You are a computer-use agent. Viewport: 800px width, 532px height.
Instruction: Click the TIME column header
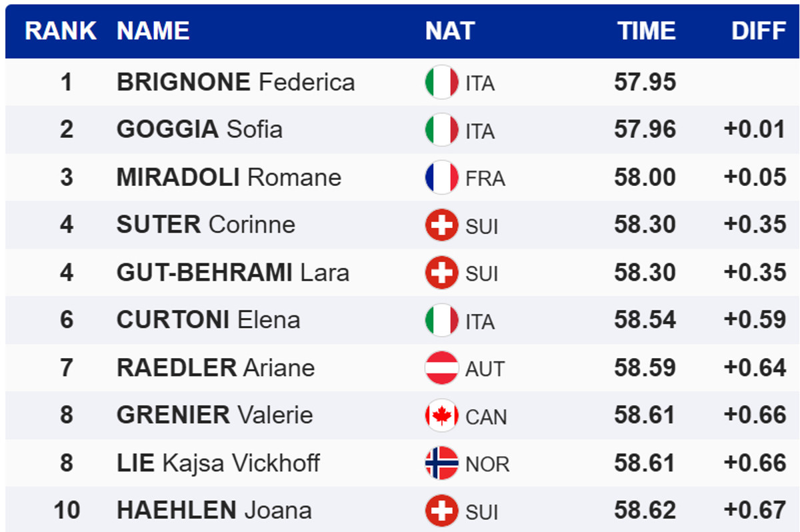pyautogui.click(x=646, y=31)
